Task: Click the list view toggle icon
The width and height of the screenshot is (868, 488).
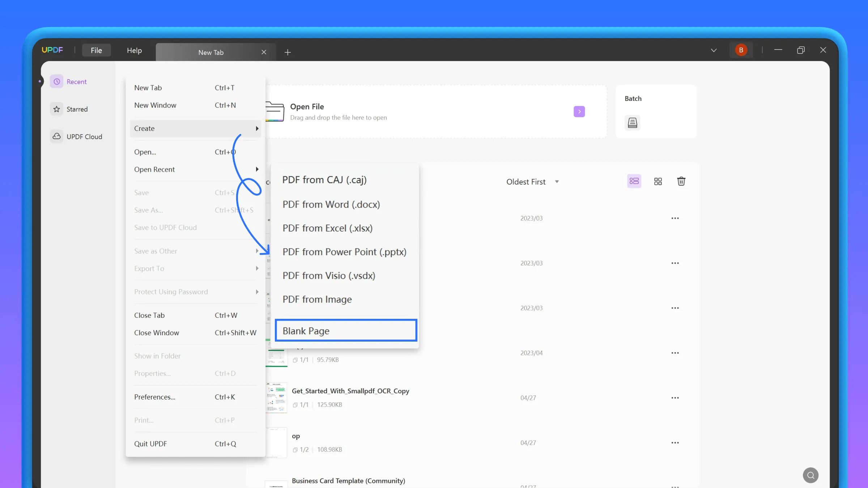Action: [634, 181]
